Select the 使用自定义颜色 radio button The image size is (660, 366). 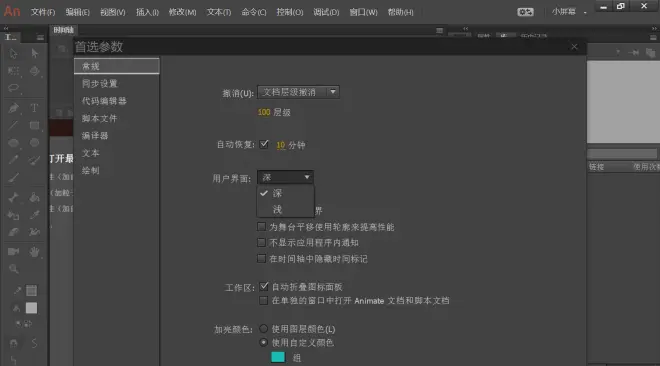[x=263, y=342]
